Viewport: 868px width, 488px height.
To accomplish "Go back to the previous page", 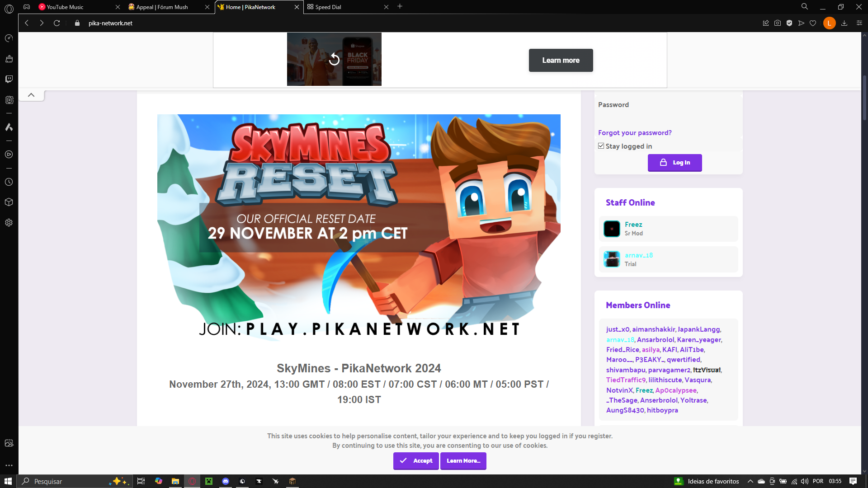I will click(x=27, y=23).
